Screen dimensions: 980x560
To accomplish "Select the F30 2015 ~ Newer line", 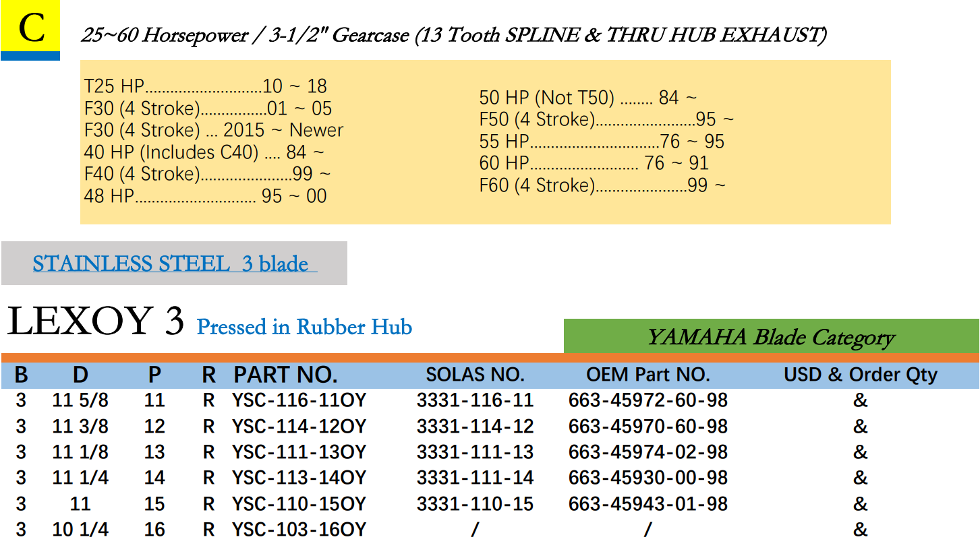I will [x=214, y=130].
